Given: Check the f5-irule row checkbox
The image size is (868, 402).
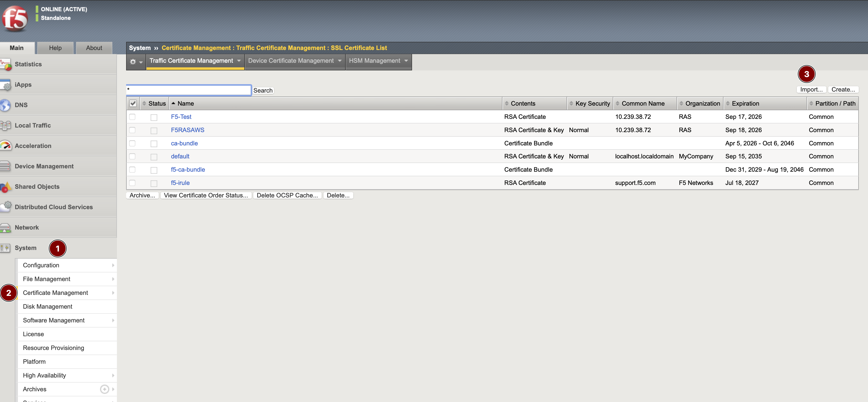Looking at the screenshot, I should [132, 183].
